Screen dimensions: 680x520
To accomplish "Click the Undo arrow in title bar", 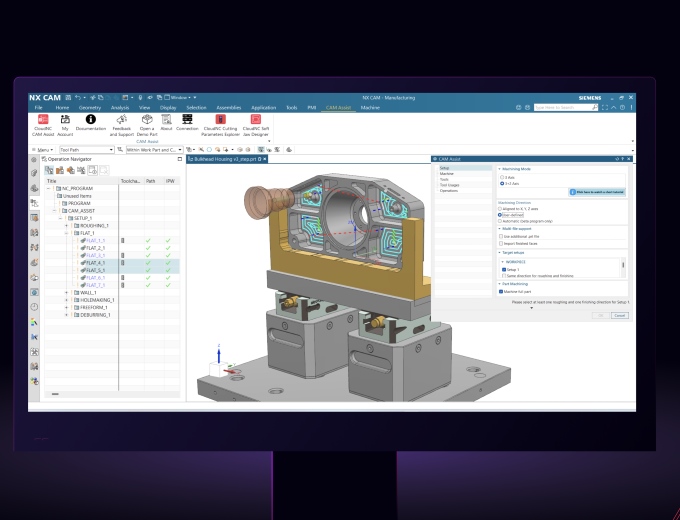I will (x=78, y=98).
